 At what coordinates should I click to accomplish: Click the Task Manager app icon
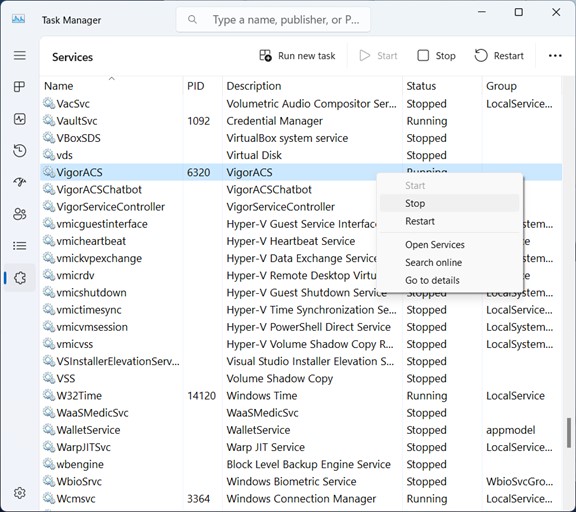coord(18,19)
